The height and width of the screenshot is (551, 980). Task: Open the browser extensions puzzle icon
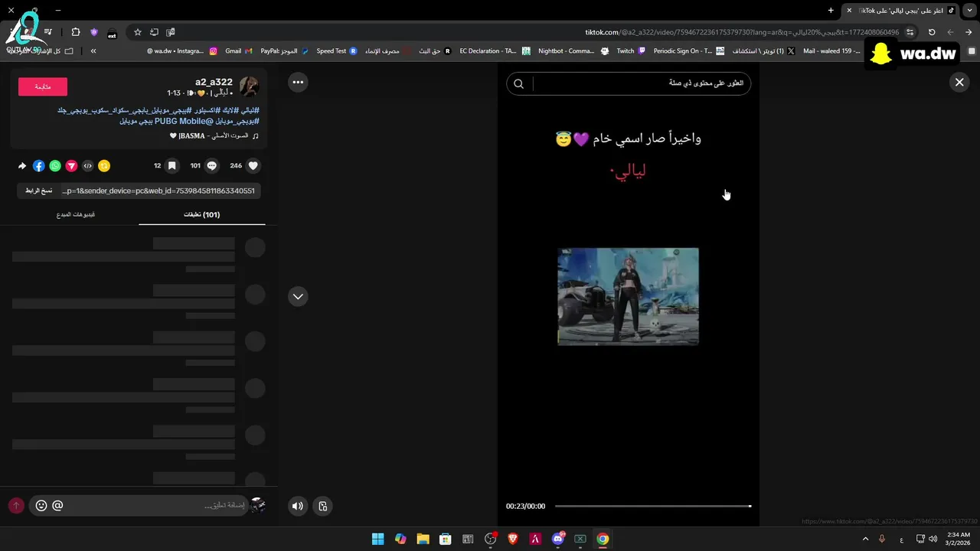(75, 32)
